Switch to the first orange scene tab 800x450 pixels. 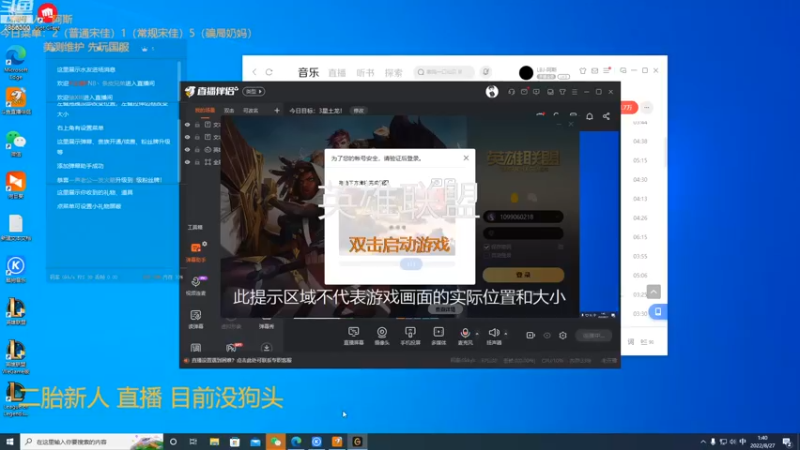coord(205,110)
